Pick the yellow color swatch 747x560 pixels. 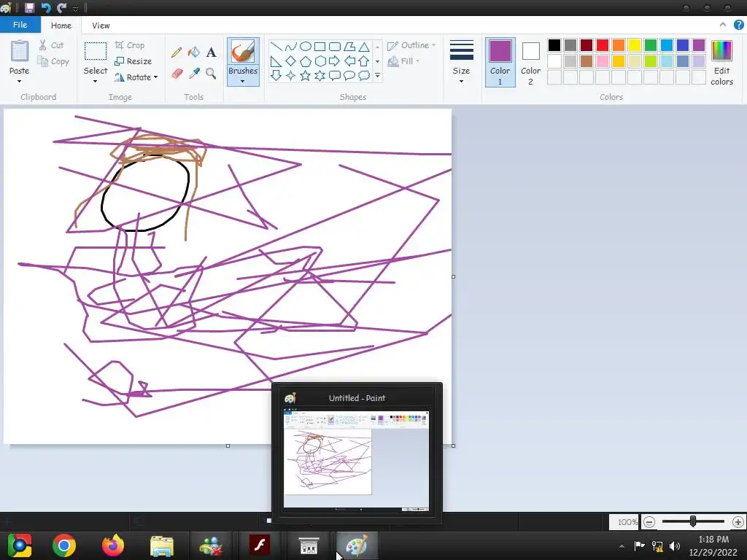tap(635, 45)
